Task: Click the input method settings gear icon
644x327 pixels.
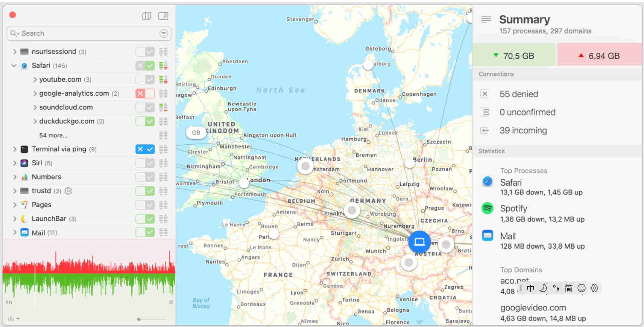Action: click(594, 288)
